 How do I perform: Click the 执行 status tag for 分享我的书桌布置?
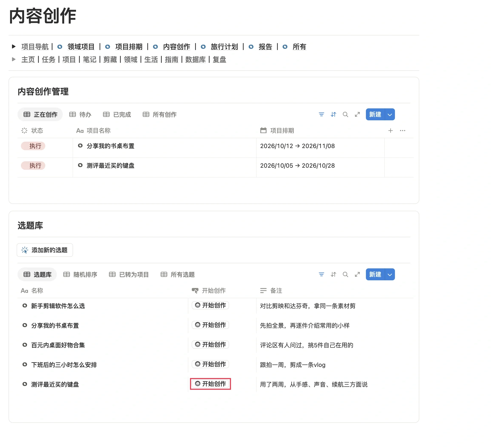[33, 146]
